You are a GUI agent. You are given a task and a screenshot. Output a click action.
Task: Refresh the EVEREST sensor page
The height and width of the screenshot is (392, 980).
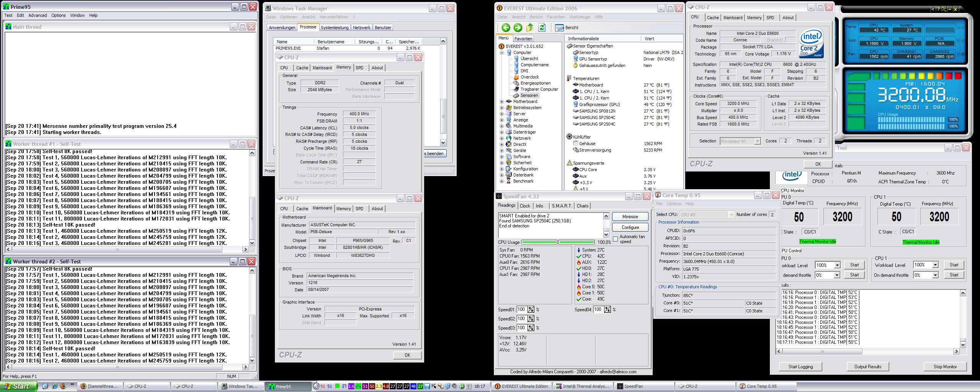tap(542, 28)
